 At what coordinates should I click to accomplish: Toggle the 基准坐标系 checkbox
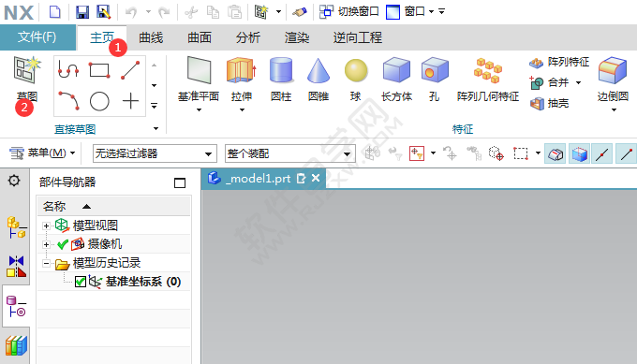tap(80, 282)
